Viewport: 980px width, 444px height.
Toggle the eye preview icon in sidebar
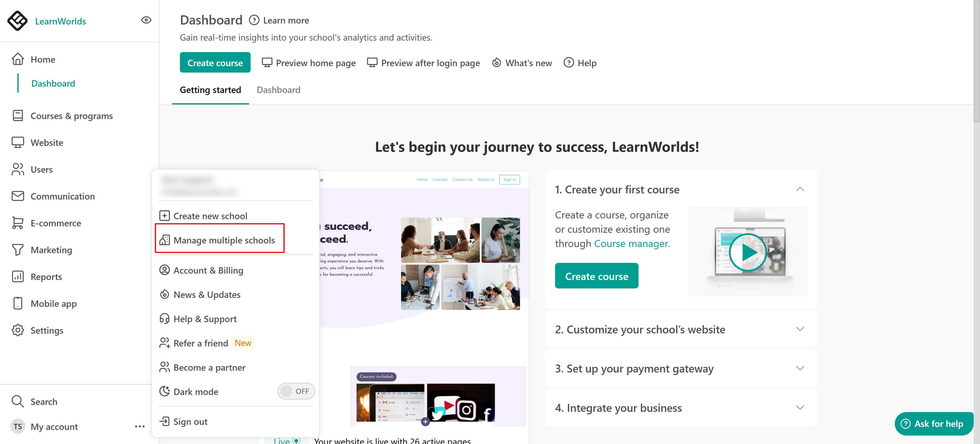(146, 20)
